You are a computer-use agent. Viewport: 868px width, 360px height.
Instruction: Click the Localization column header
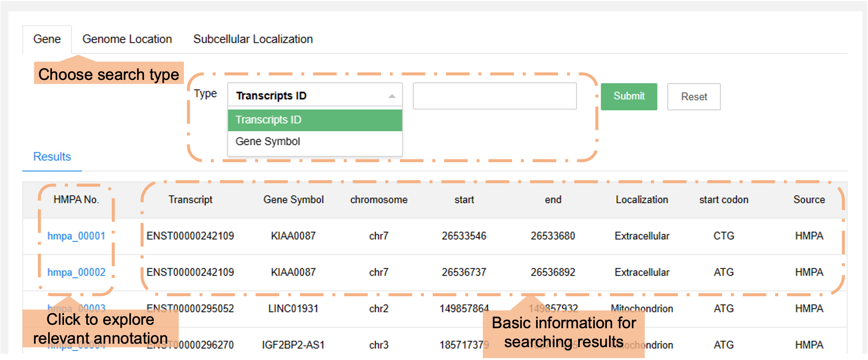click(x=642, y=200)
